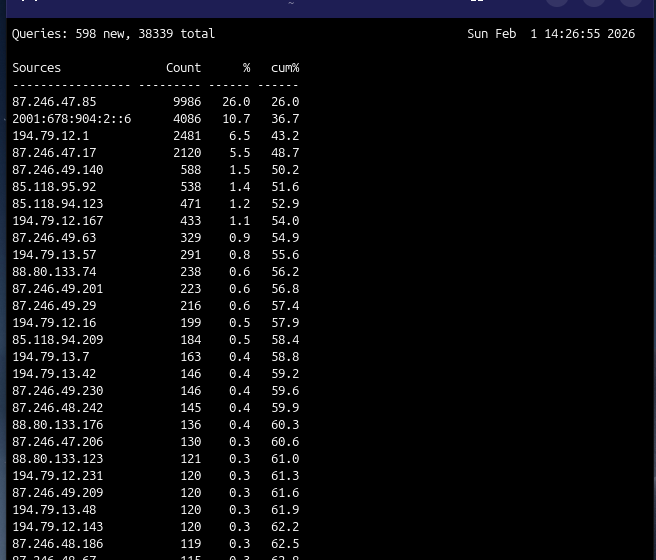Select the 88.80.133.176 source row
This screenshot has width=656, height=560.
(x=57, y=425)
